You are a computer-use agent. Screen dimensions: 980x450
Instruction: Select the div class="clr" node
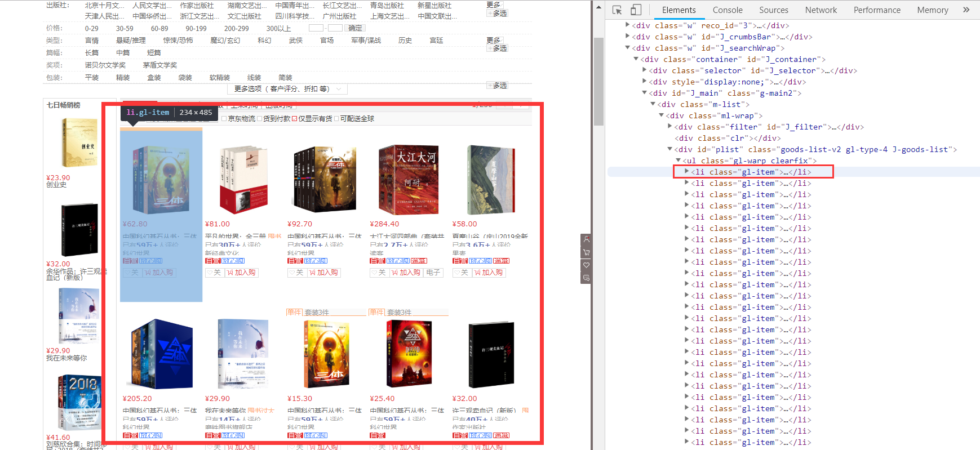coord(728,138)
